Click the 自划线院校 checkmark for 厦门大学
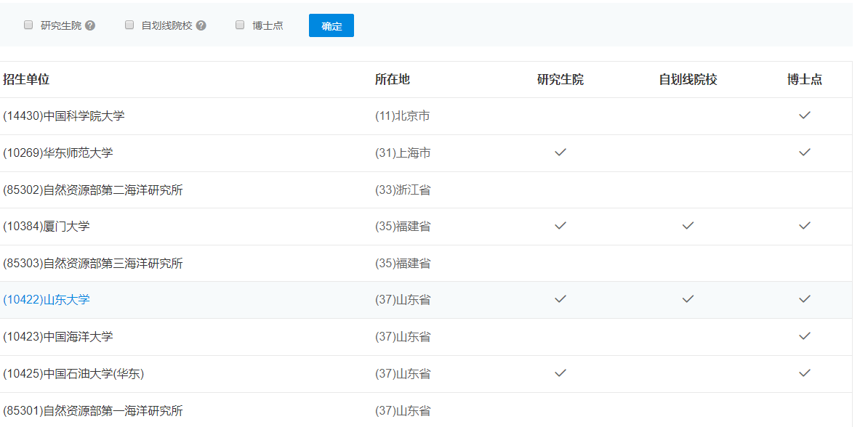 pyautogui.click(x=686, y=226)
